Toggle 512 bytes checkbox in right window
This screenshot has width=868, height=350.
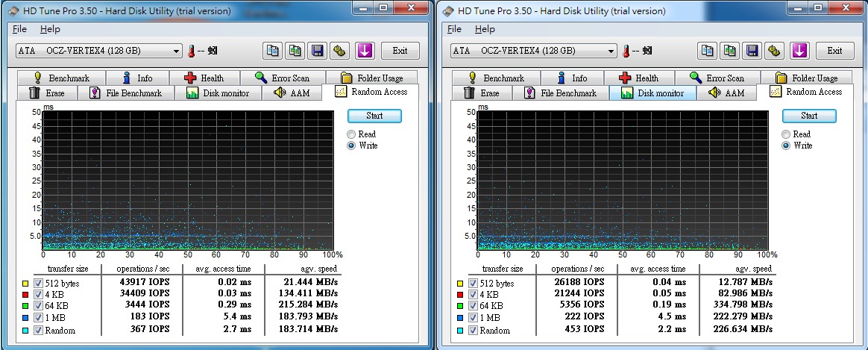472,283
